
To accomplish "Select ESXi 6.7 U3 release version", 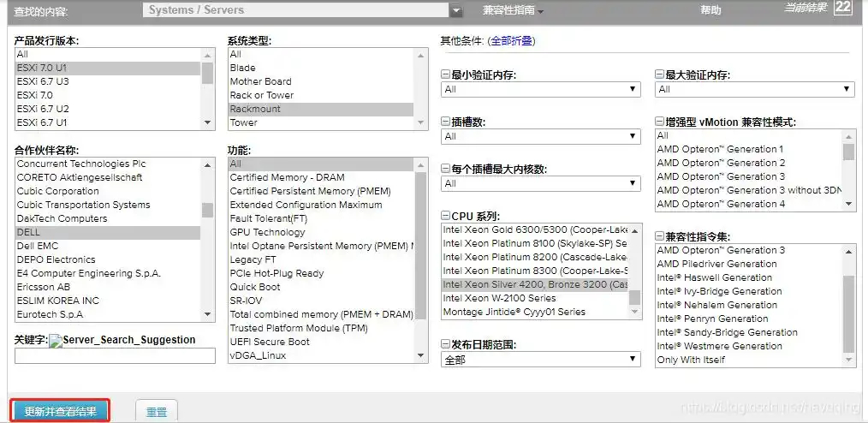I will click(107, 81).
